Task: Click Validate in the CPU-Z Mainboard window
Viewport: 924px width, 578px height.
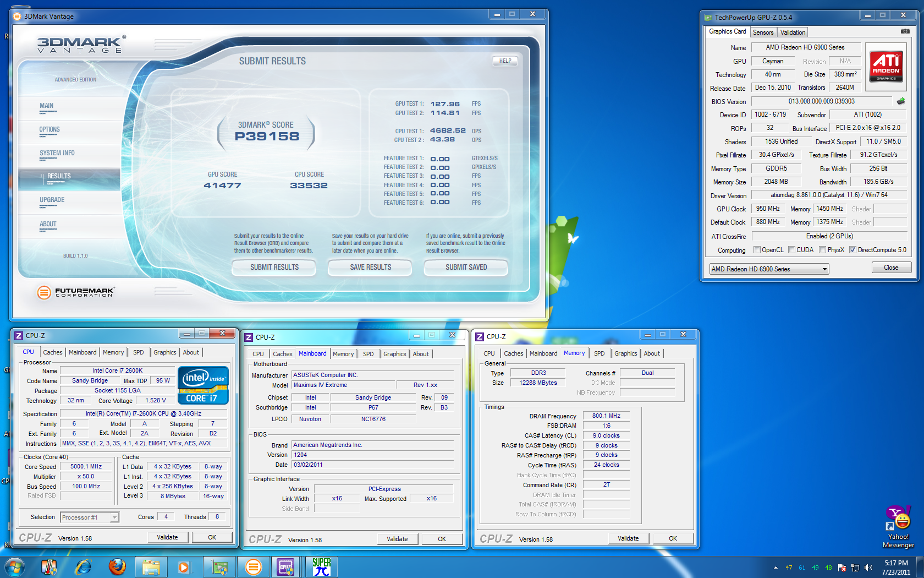Action: coord(397,539)
